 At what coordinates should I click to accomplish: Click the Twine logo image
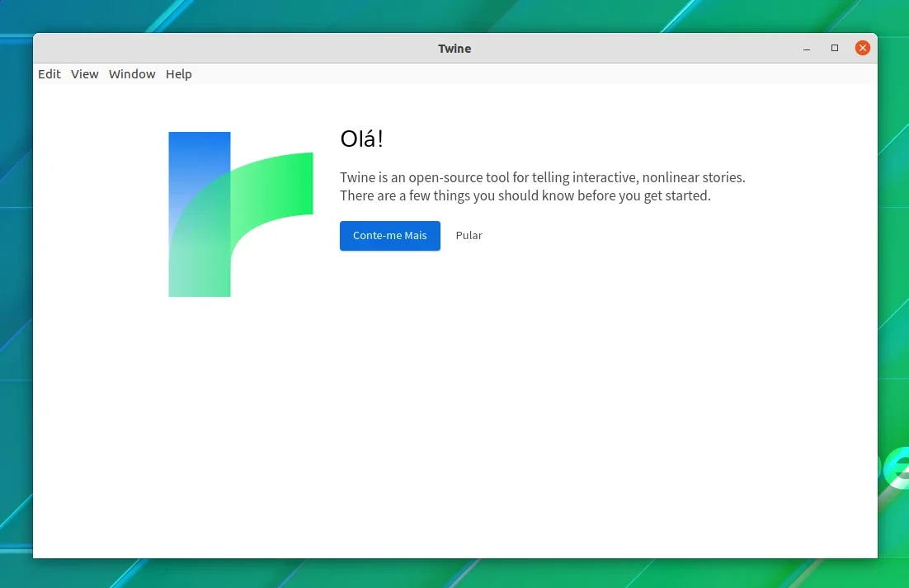(x=241, y=214)
